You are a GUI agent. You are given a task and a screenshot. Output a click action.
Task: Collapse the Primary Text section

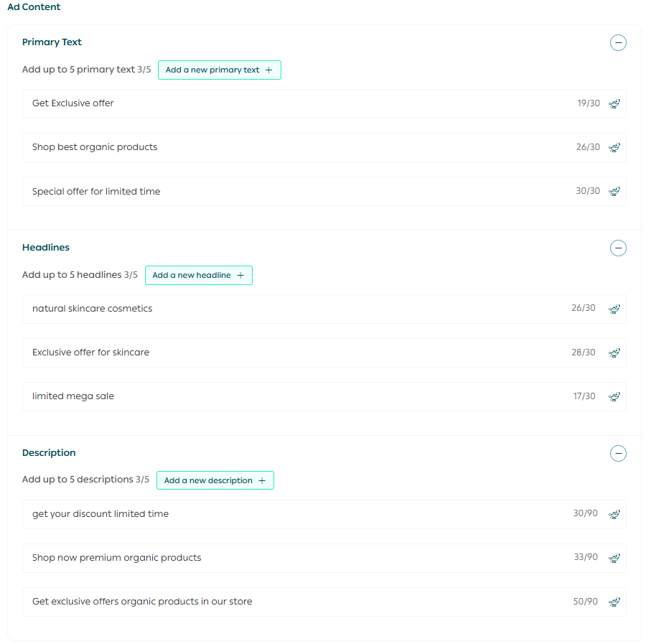(x=618, y=43)
